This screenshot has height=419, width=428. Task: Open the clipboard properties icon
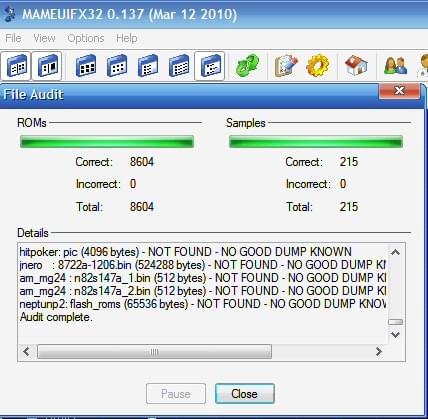click(x=286, y=65)
